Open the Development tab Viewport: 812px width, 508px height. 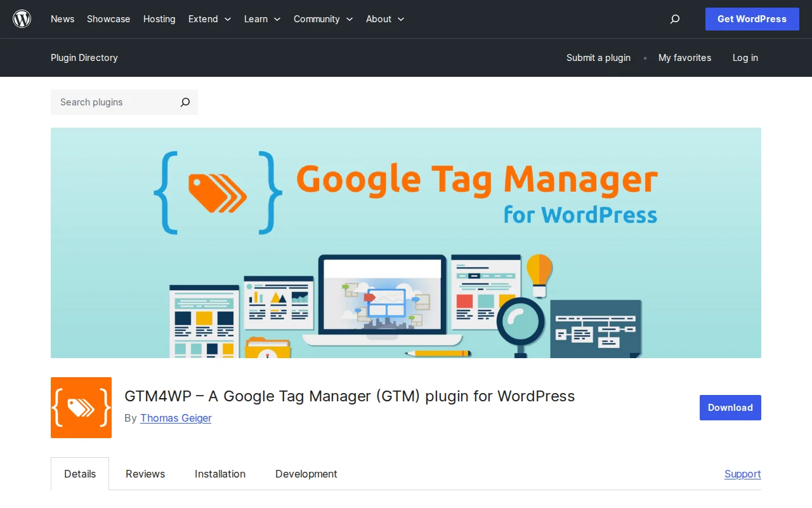point(306,474)
